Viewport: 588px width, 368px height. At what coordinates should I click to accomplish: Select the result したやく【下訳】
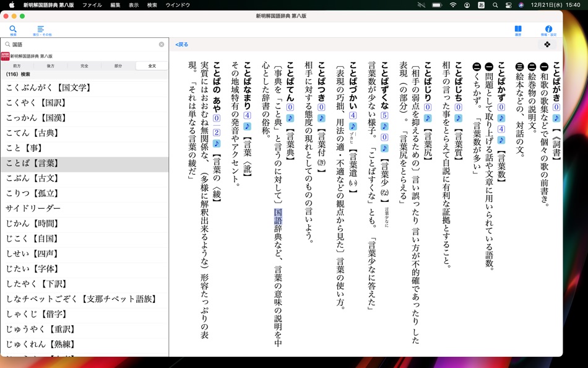coord(84,284)
